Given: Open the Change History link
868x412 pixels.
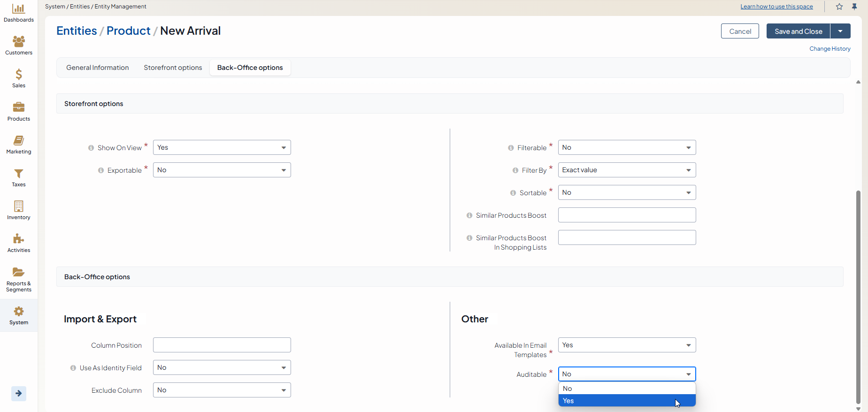Looking at the screenshot, I should (830, 49).
